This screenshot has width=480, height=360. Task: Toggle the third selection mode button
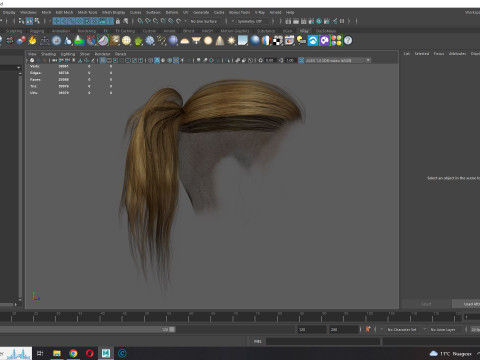point(37,21)
